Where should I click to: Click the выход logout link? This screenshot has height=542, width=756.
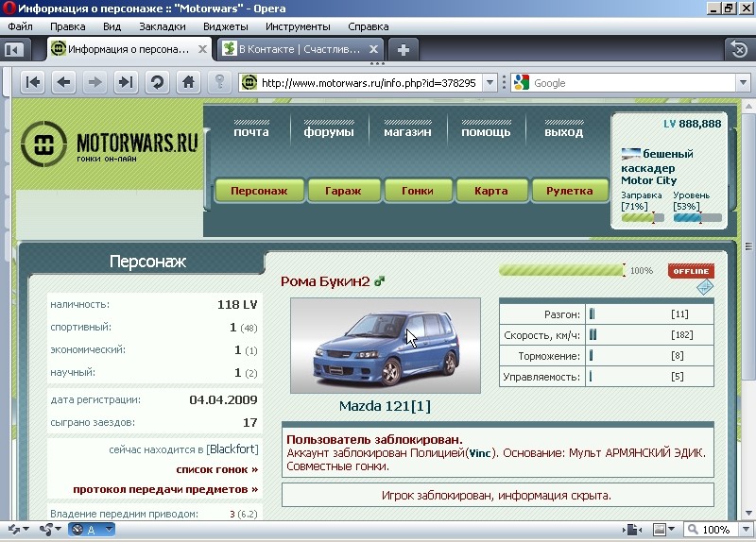point(563,131)
